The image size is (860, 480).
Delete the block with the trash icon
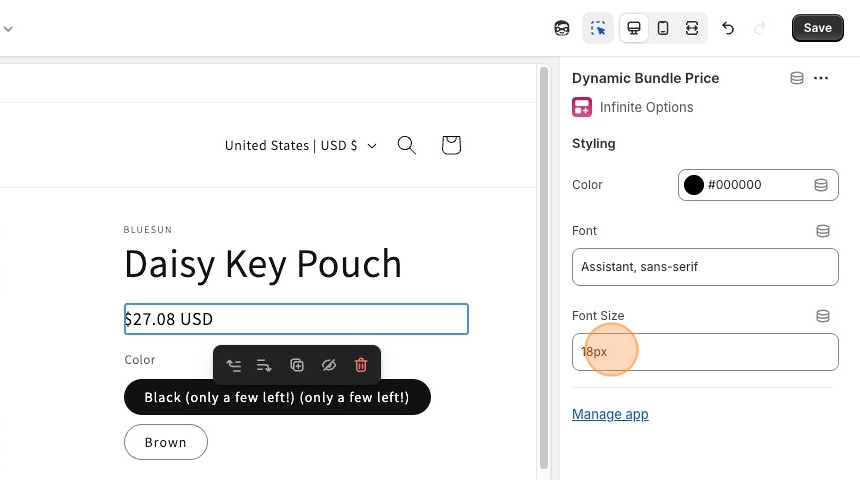(361, 366)
